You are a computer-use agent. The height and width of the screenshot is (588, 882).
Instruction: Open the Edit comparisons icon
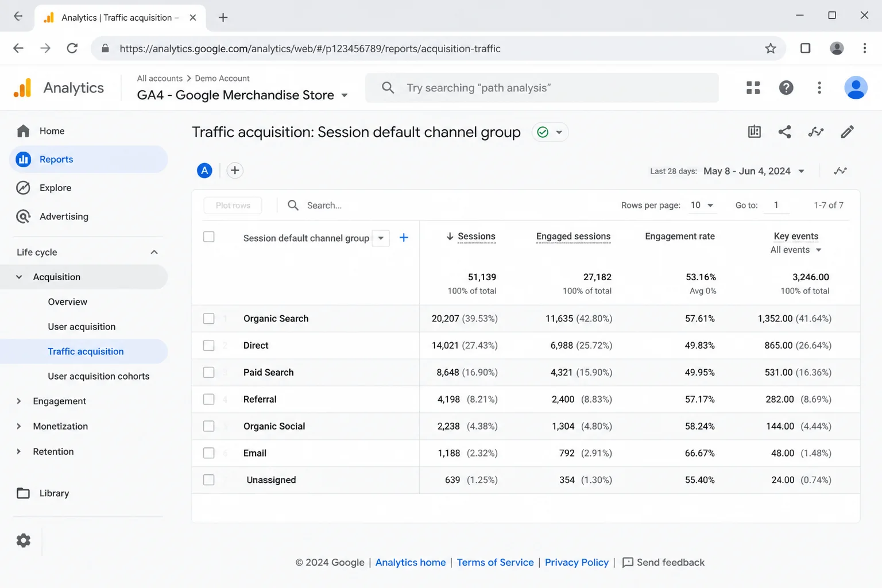coord(755,132)
